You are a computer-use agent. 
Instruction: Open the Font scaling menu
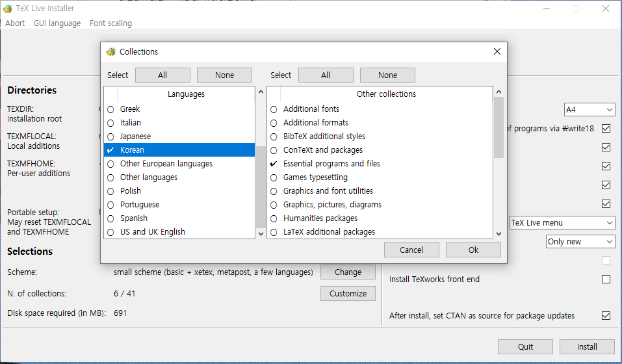(x=110, y=23)
